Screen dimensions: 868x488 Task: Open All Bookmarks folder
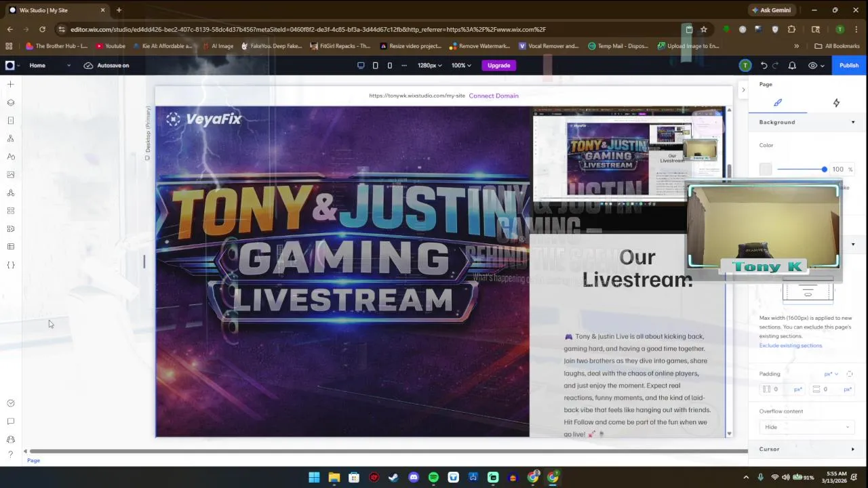[x=837, y=46]
